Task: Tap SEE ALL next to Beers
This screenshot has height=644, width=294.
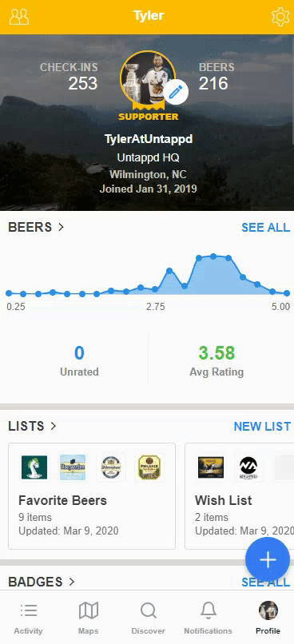Action: [265, 228]
